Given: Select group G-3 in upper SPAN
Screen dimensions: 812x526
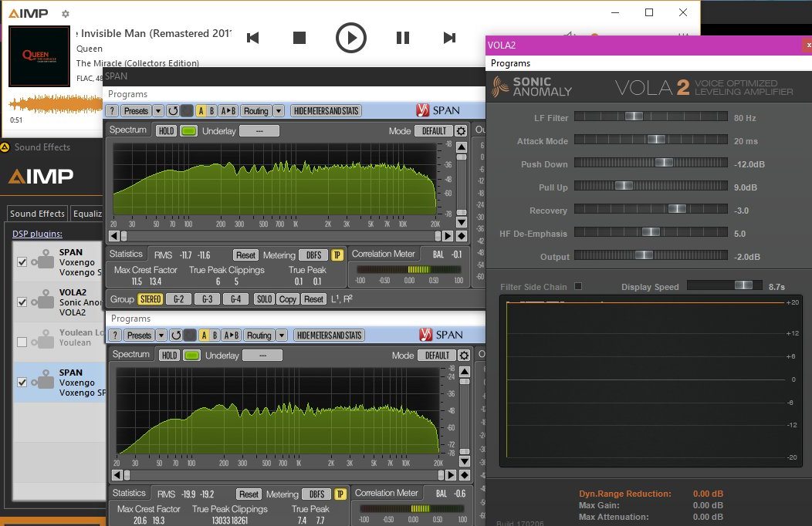Looking at the screenshot, I should click(207, 299).
